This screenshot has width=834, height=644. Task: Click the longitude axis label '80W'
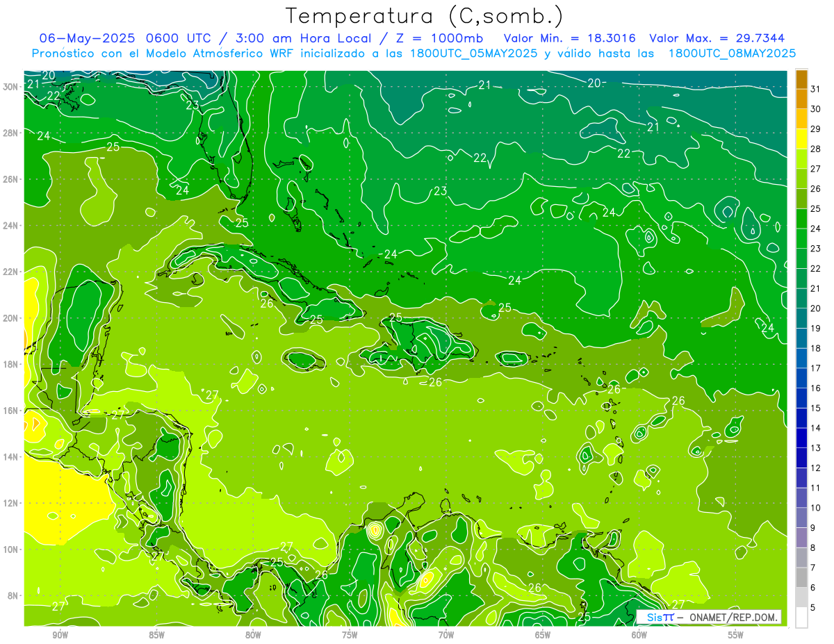coord(253,635)
